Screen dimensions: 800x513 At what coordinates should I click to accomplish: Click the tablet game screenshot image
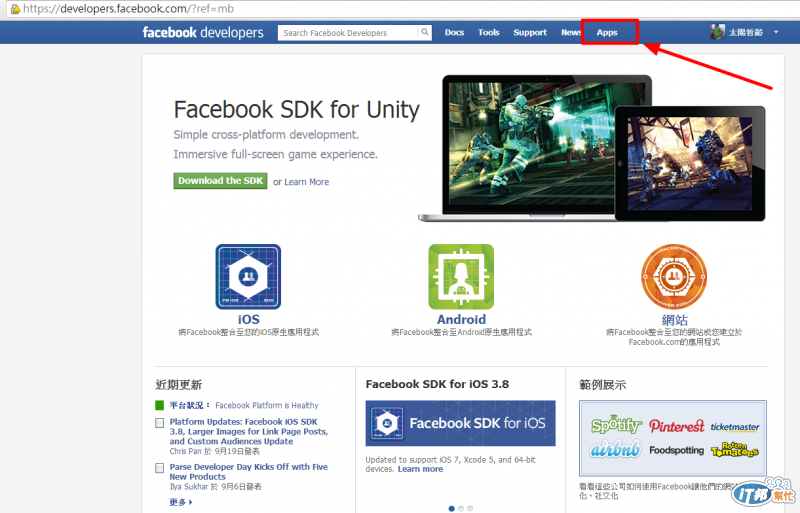(x=690, y=163)
